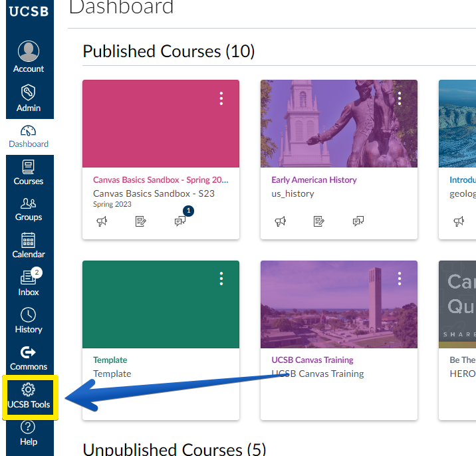The image size is (476, 456).
Task: Open the Inbox with 2 unread
Action: [x=29, y=283]
